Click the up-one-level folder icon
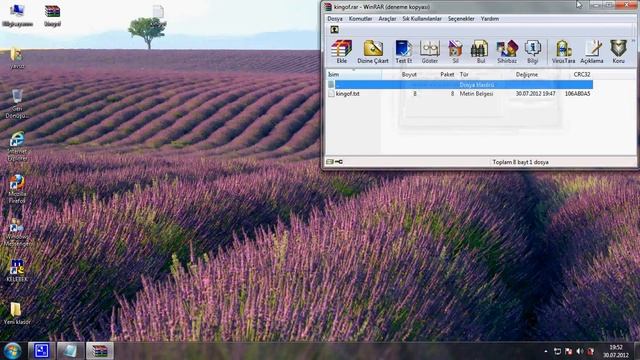The height and width of the screenshot is (360, 640). (x=334, y=29)
